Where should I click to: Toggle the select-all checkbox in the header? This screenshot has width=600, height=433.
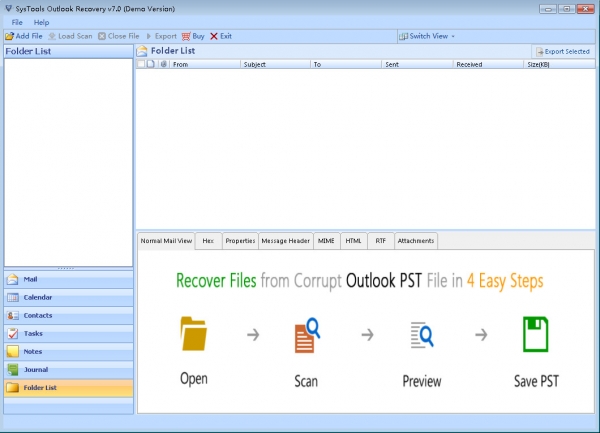pos(141,64)
